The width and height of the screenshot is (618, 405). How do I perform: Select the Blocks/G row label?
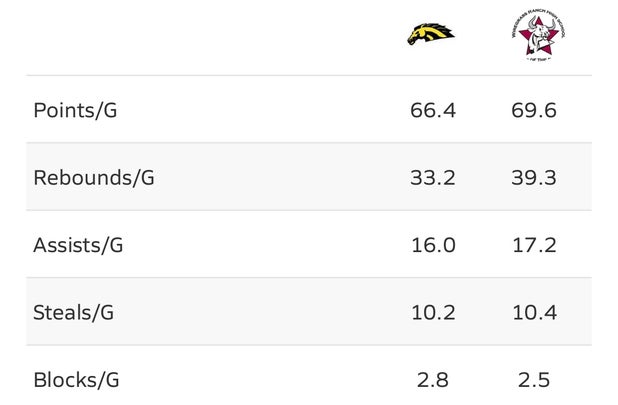click(x=76, y=380)
